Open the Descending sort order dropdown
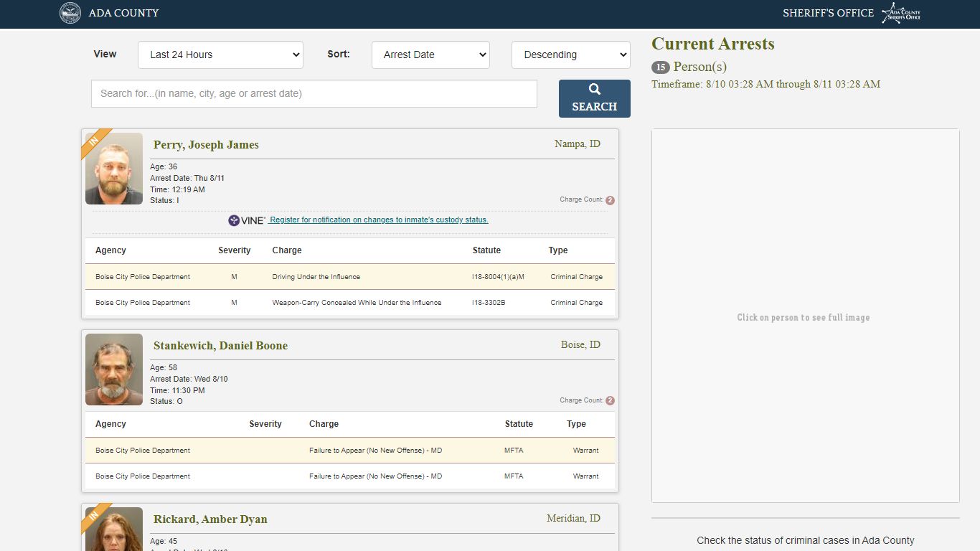 [571, 55]
